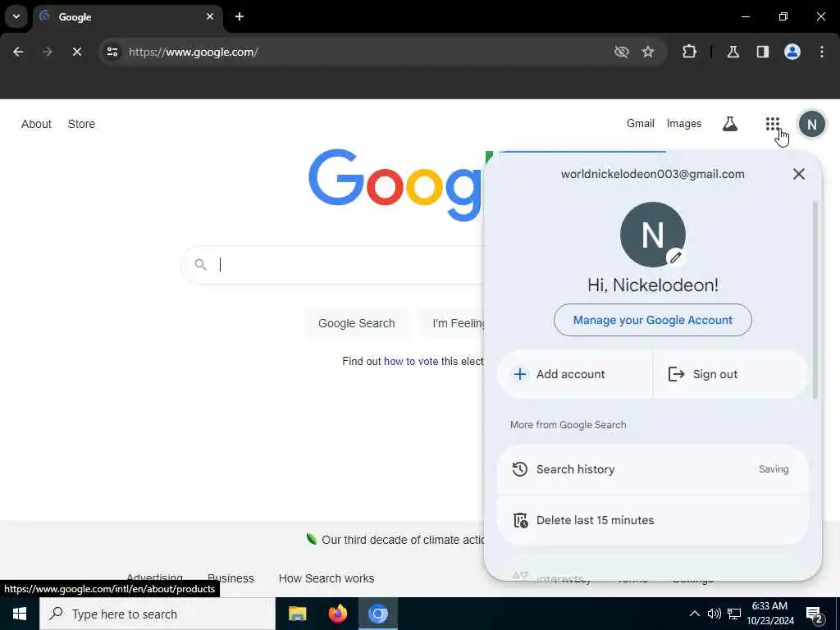Close the Google tab
The width and height of the screenshot is (840, 630).
[210, 16]
